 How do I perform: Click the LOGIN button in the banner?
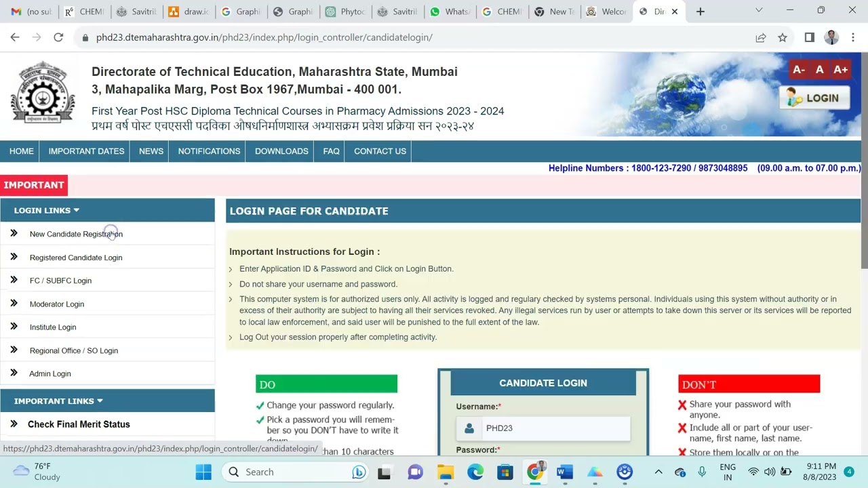814,98
